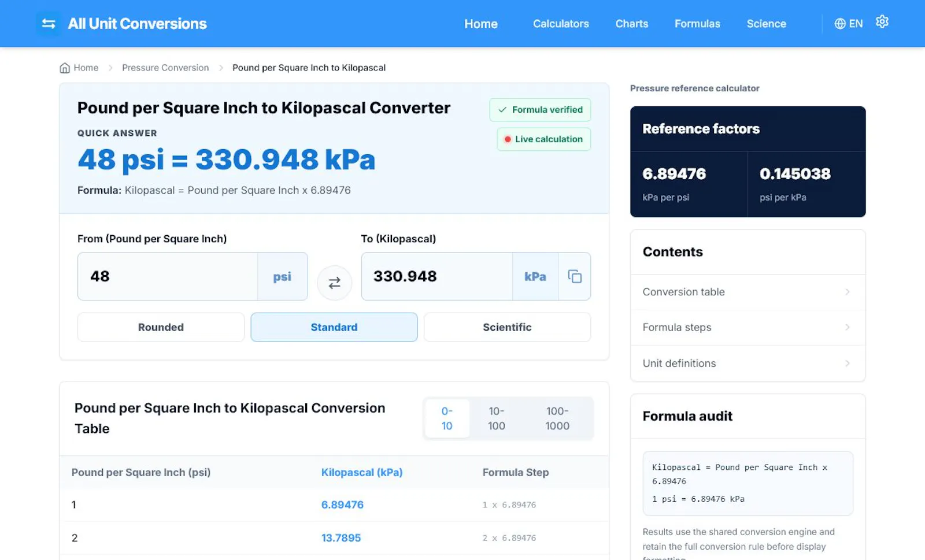Click the '48 psi = 330.948 kPa' quick answer
Screen dimensions: 925x560
[x=227, y=160]
